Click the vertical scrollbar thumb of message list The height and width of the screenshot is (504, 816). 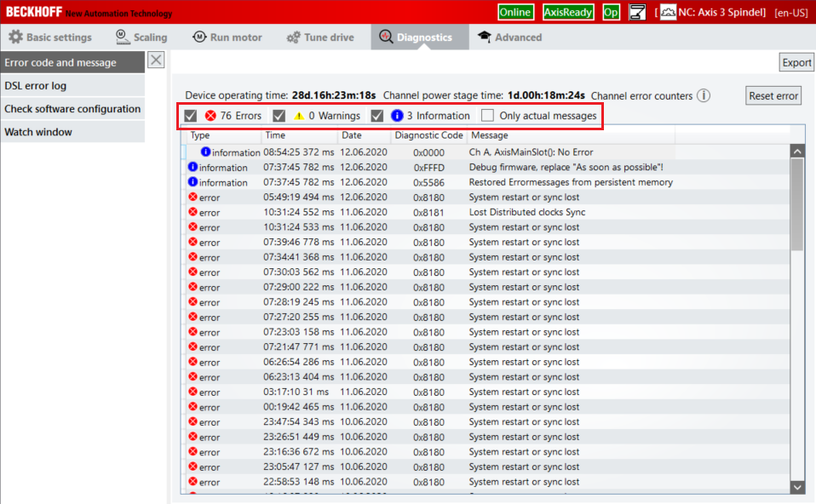click(797, 204)
